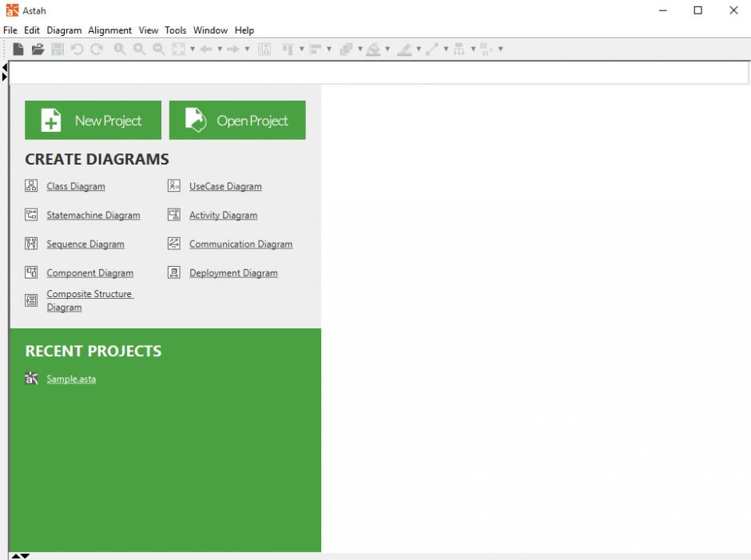Open the Diagram menu
Viewport: 751px width, 560px height.
(64, 30)
